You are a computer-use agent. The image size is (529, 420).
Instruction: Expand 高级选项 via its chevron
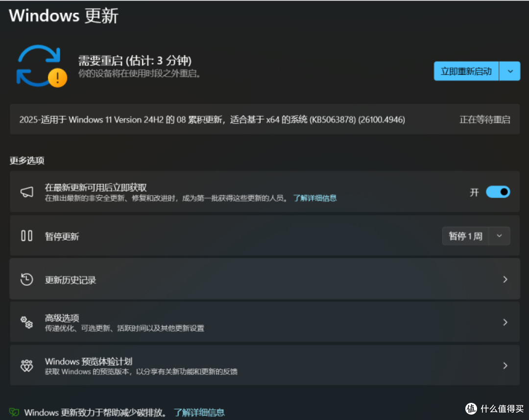[x=505, y=322]
